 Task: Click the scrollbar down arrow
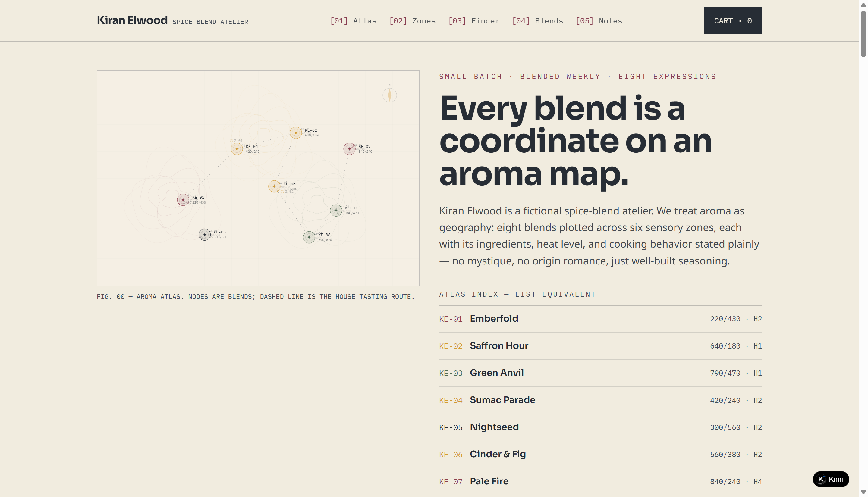[x=863, y=492]
